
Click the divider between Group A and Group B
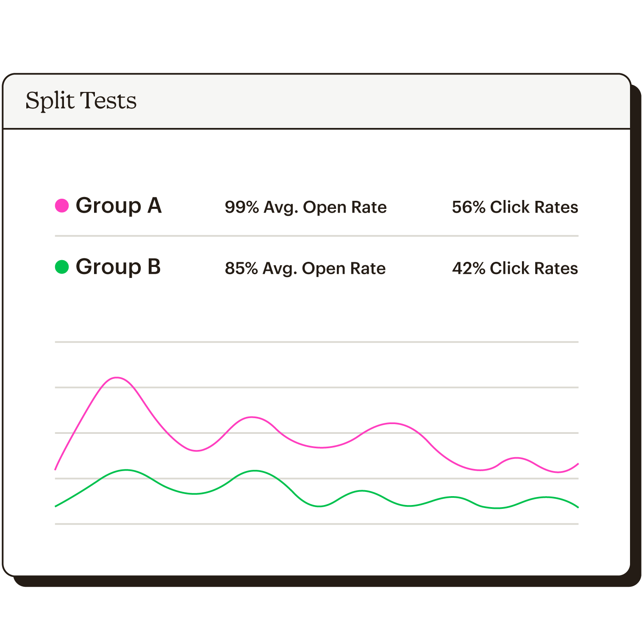316,236
